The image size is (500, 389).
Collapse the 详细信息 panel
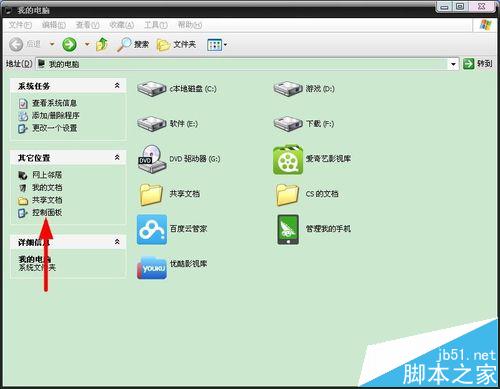point(117,242)
